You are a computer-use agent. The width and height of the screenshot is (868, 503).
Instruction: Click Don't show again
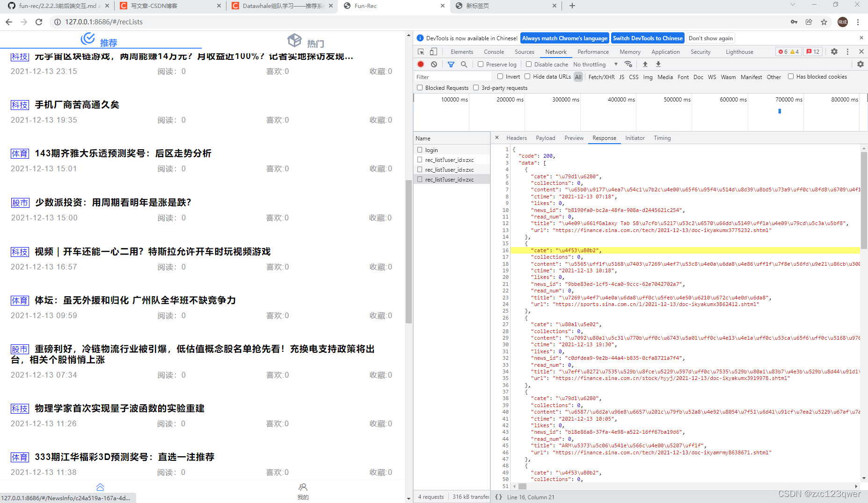(x=710, y=38)
